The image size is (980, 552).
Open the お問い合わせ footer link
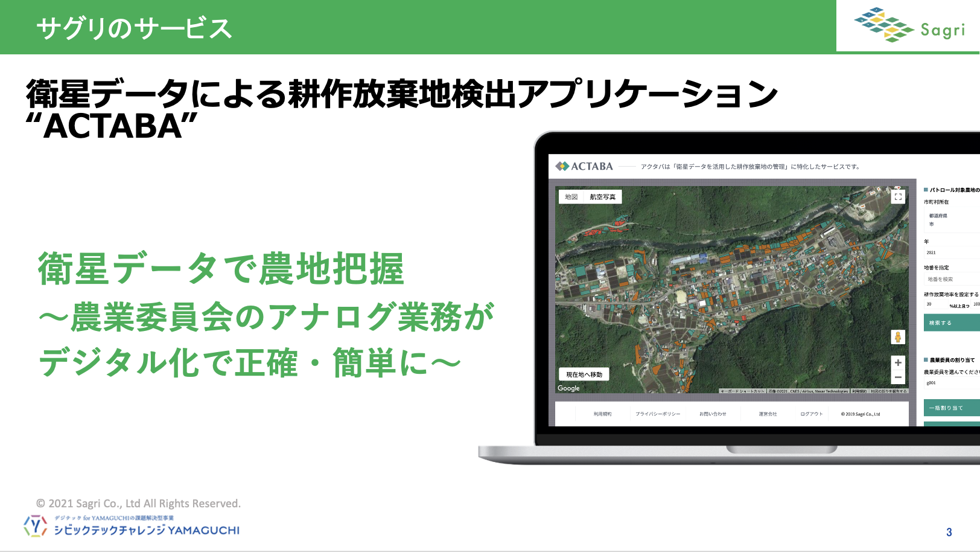[713, 414]
